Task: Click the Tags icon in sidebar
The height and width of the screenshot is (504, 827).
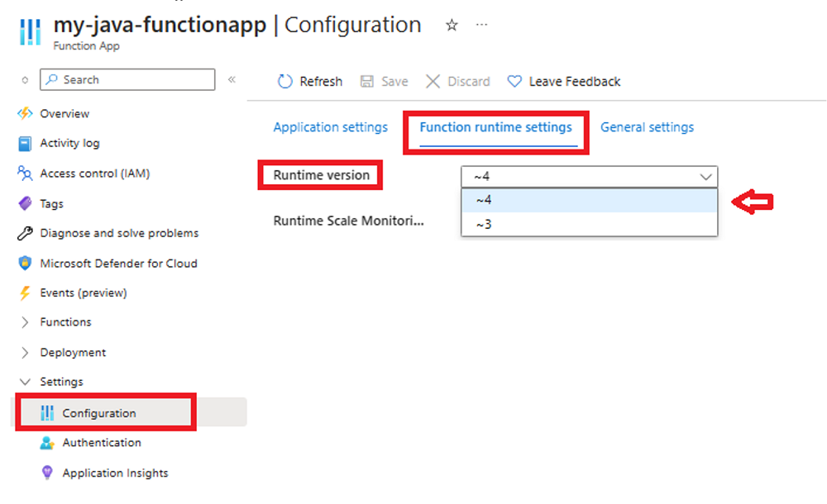Action: pos(25,203)
